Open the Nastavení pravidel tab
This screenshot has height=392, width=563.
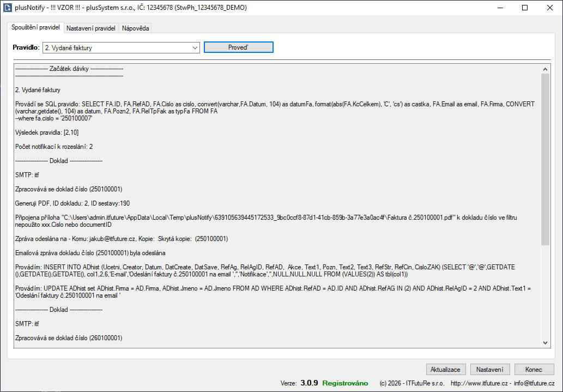pyautogui.click(x=91, y=28)
